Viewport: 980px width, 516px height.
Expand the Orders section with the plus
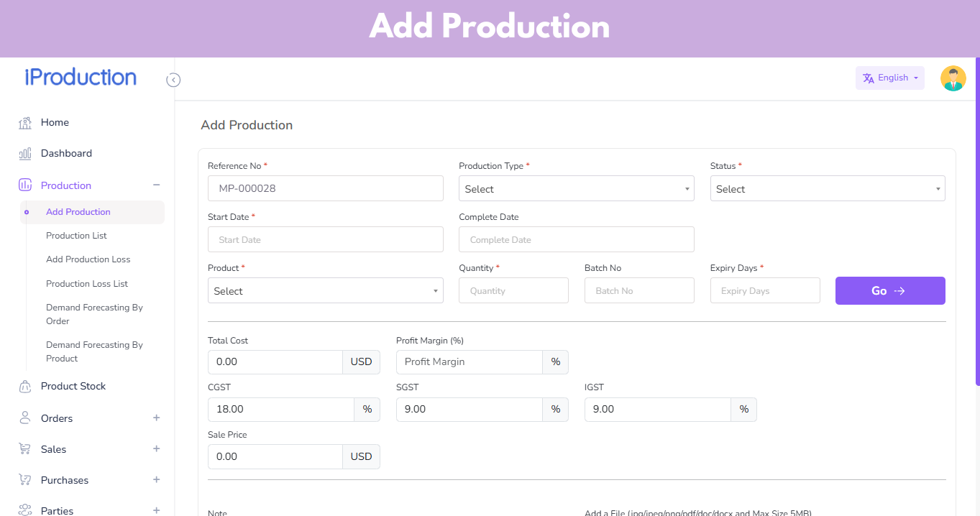coord(156,418)
